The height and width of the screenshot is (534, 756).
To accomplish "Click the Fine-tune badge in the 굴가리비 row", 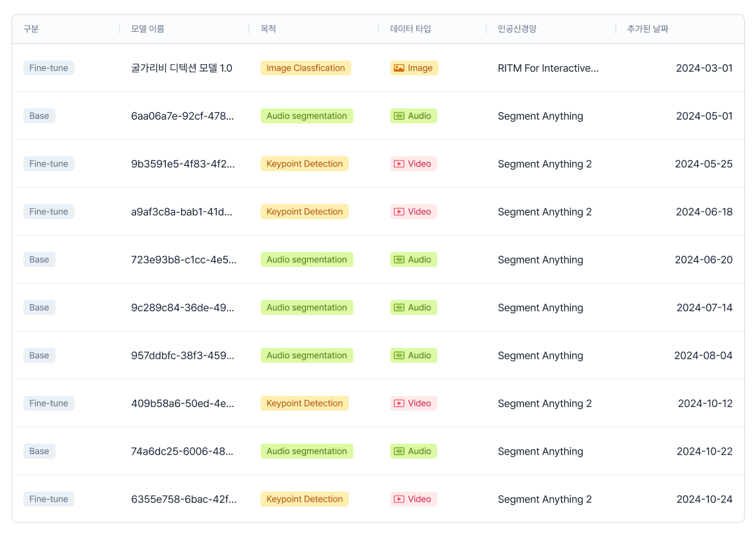I will (49, 68).
